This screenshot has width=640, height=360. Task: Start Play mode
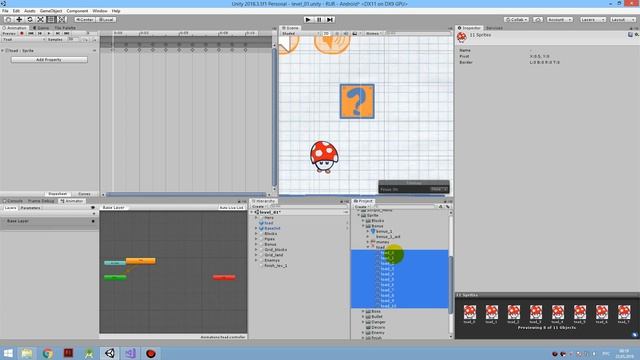coord(308,19)
